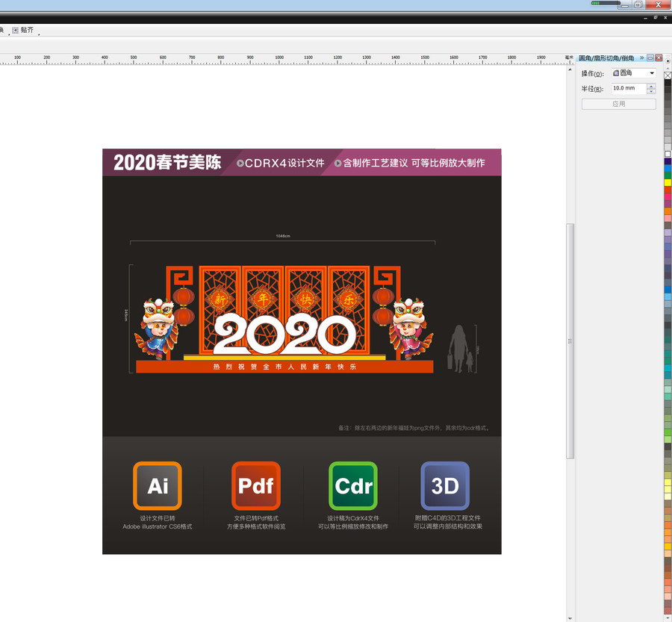
Task: Click the 应用 apply button
Action: [x=618, y=104]
